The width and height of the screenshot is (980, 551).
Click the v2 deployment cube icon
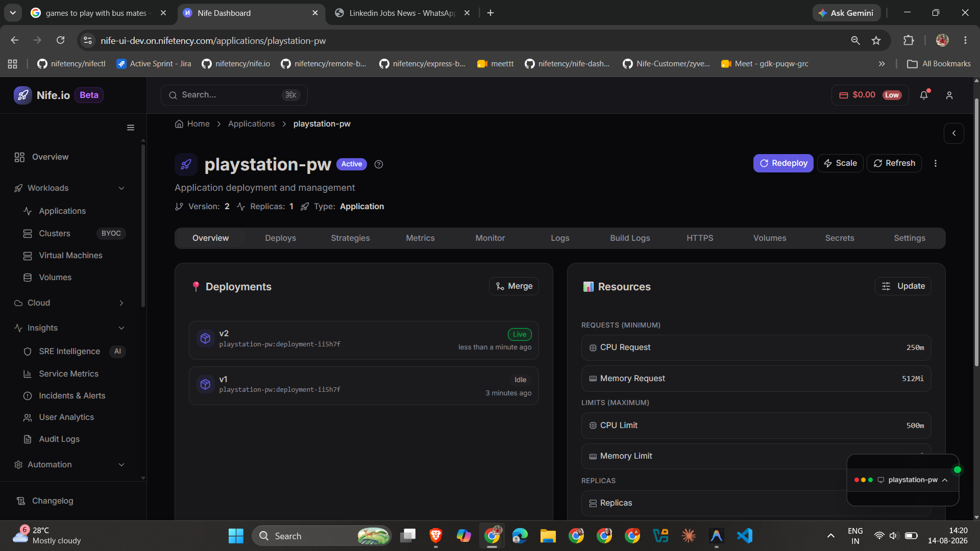point(205,338)
